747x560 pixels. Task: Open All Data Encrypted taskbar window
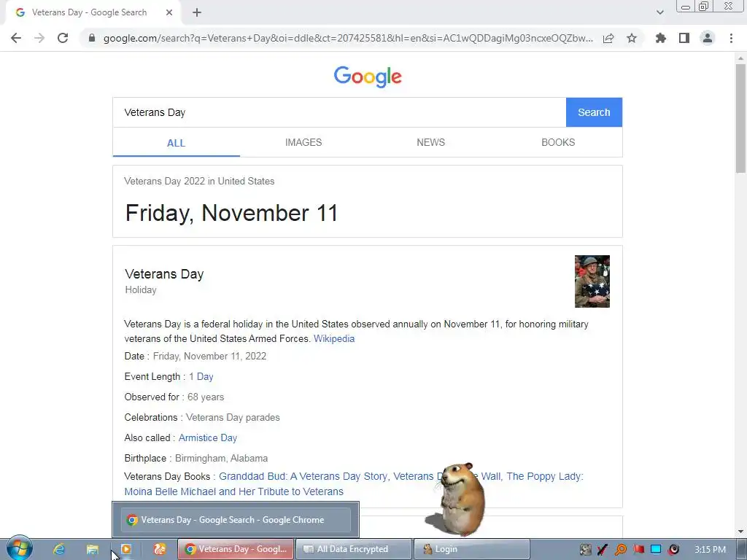[354, 549]
